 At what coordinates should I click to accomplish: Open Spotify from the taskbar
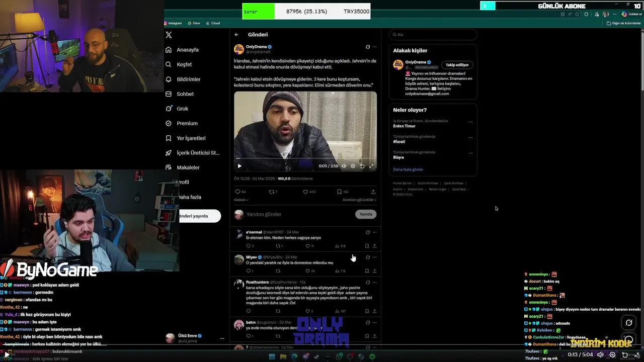tap(372, 356)
